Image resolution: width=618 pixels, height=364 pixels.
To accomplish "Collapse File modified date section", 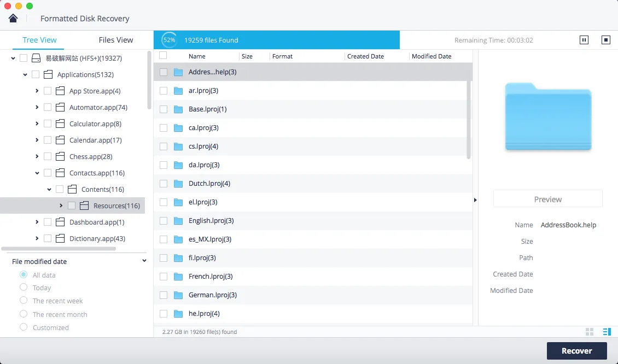I will click(x=144, y=261).
